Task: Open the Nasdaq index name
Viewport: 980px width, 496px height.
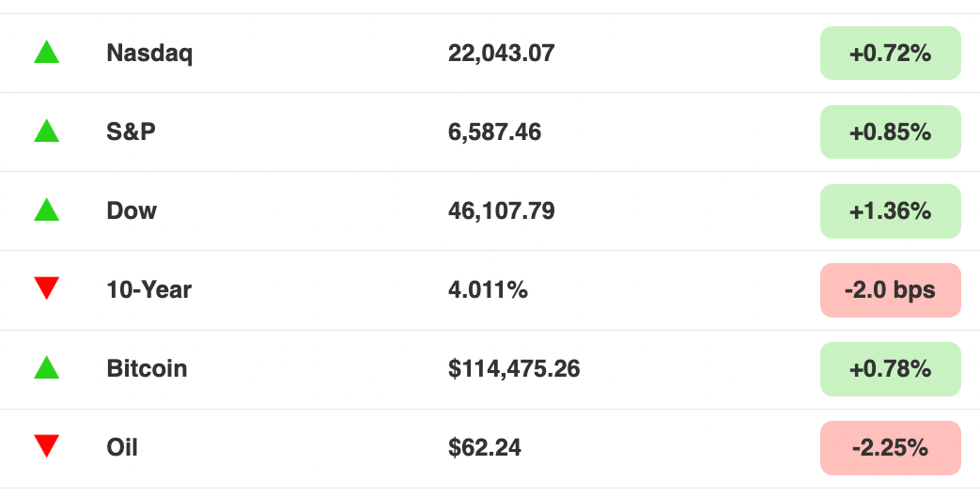Action: [x=149, y=54]
